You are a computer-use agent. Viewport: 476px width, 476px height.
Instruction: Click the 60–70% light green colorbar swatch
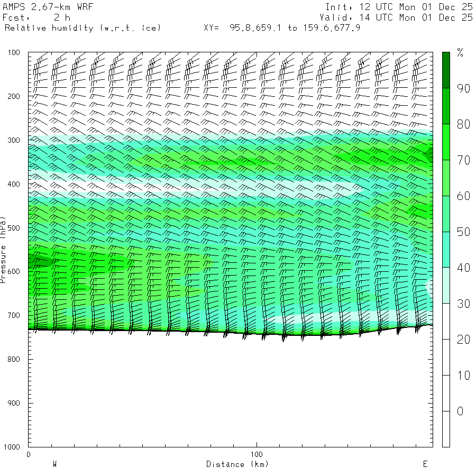[446, 178]
